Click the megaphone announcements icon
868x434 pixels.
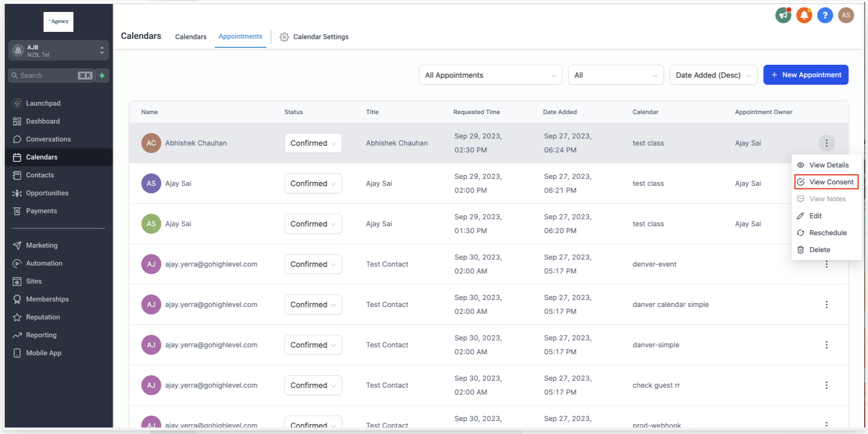pos(783,15)
